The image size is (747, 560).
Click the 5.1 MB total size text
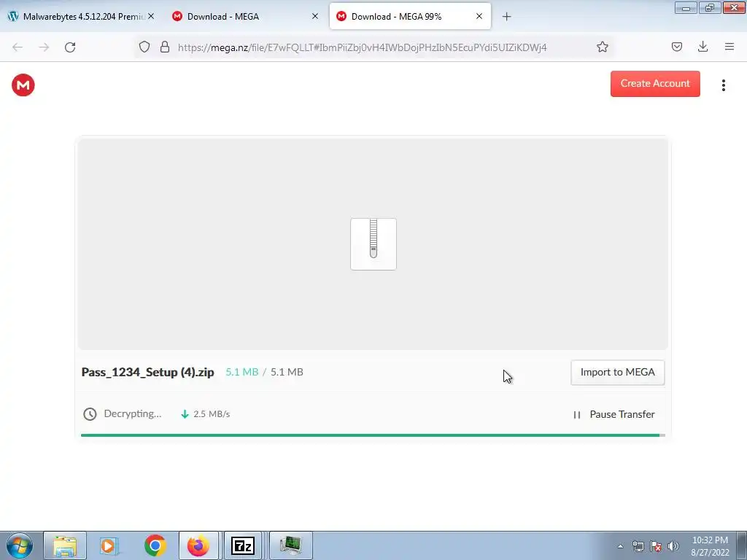click(x=287, y=372)
